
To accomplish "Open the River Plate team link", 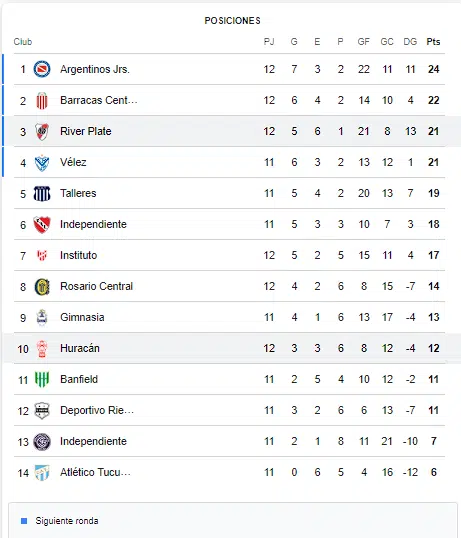I will pyautogui.click(x=86, y=131).
